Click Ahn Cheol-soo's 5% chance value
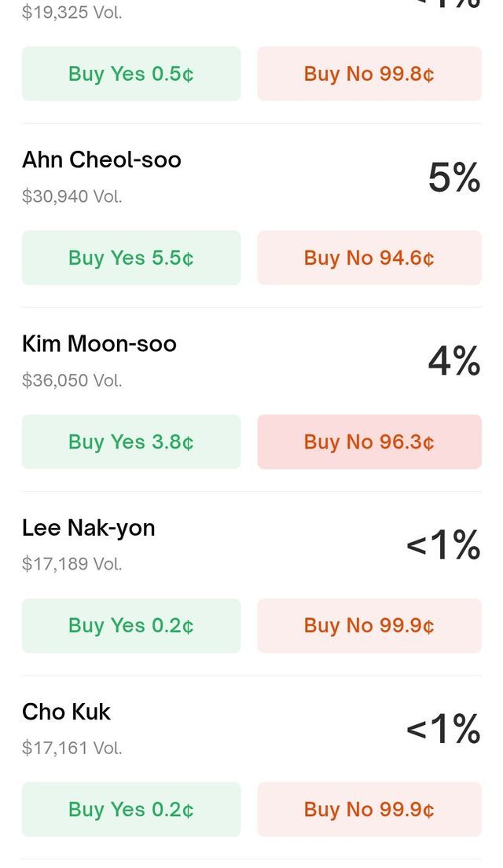 (x=453, y=178)
